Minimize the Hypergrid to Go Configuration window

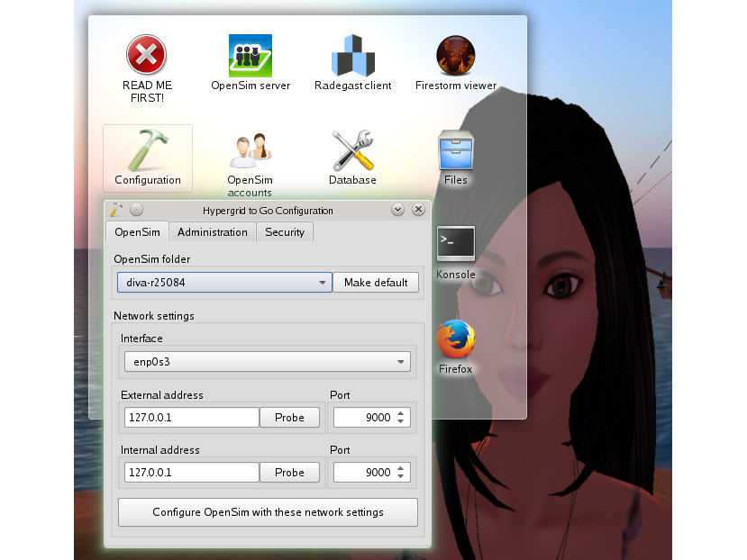[397, 210]
